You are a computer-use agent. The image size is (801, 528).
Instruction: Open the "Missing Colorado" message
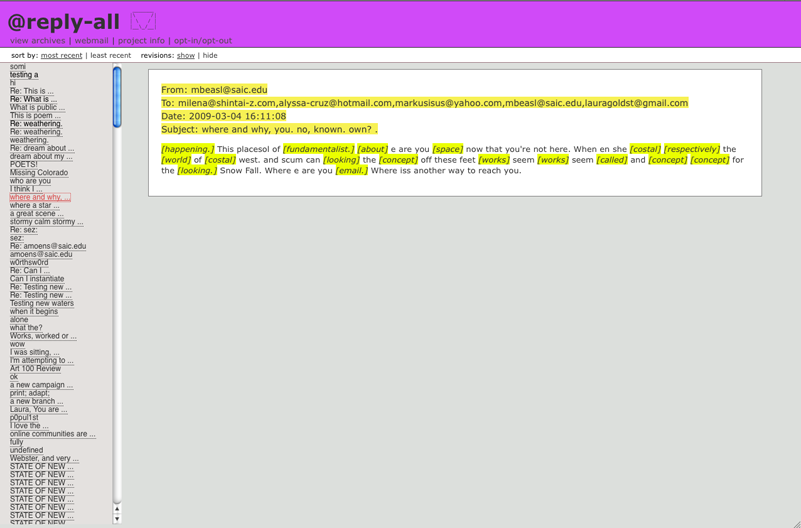pos(39,173)
